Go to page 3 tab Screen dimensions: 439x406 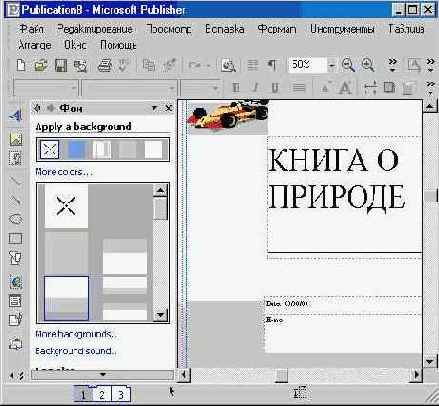pyautogui.click(x=121, y=395)
